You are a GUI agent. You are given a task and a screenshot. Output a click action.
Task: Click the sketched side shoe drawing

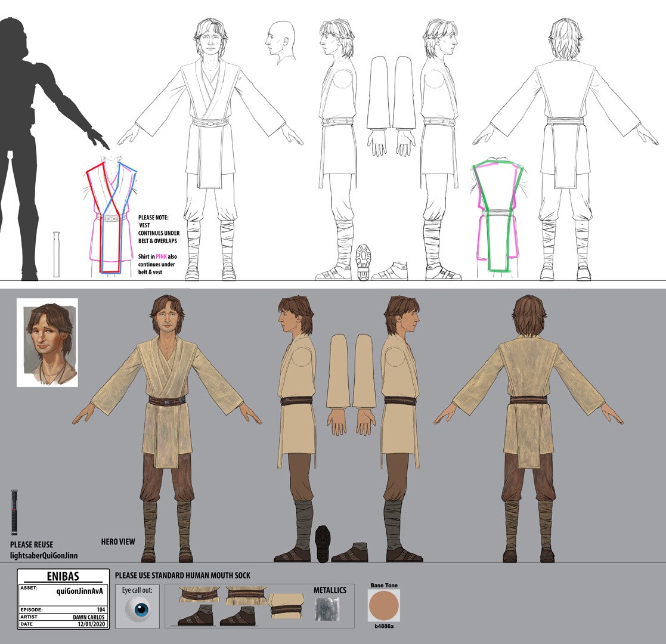389,271
